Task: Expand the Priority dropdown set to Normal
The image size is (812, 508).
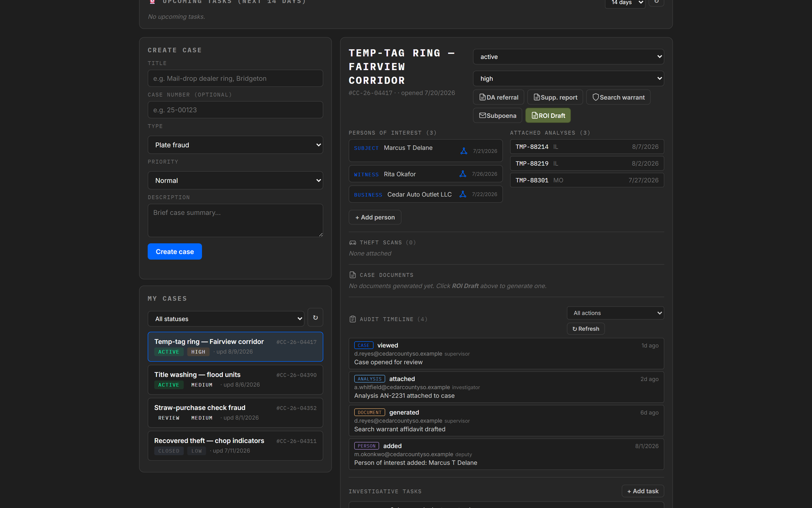Action: (x=235, y=180)
